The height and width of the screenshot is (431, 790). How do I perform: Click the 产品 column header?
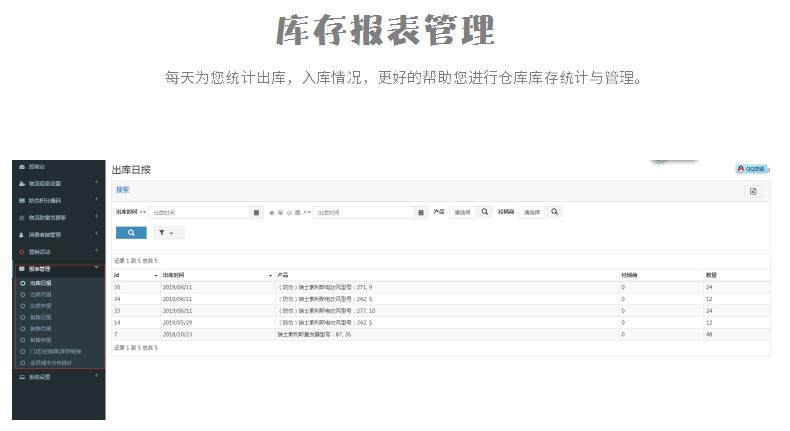click(x=283, y=275)
